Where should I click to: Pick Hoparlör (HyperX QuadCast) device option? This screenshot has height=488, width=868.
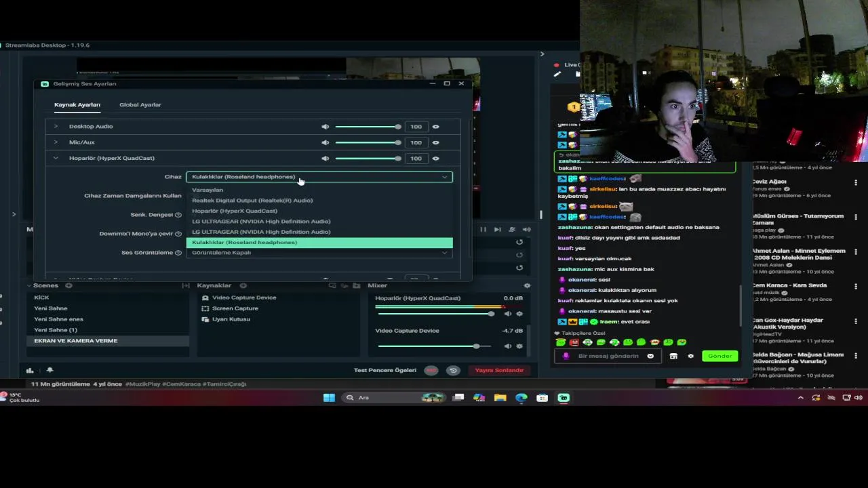[319, 211]
